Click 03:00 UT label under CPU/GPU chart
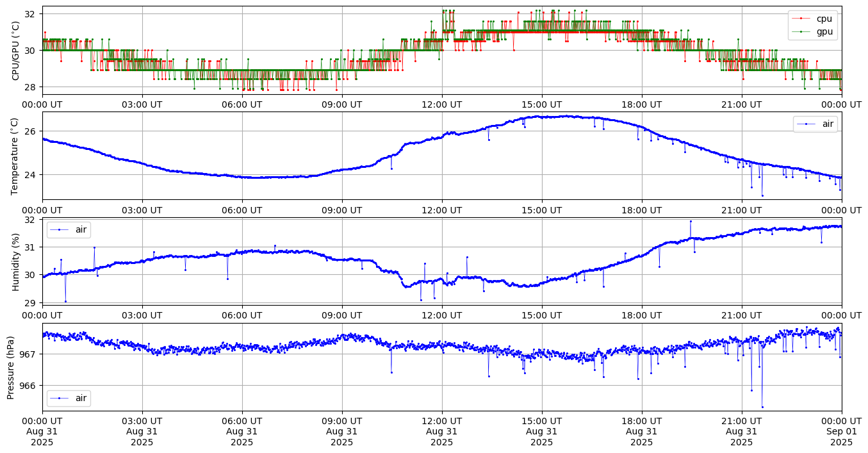The width and height of the screenshot is (868, 453). coord(142,104)
